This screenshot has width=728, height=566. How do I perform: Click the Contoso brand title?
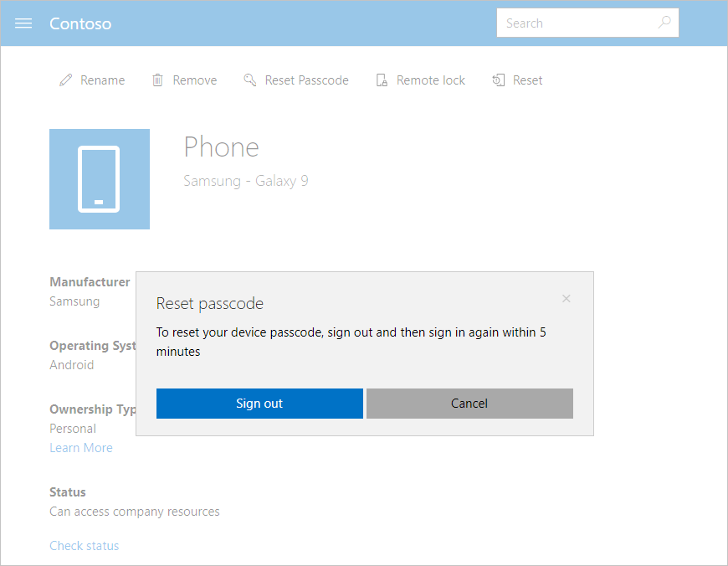pyautogui.click(x=80, y=23)
